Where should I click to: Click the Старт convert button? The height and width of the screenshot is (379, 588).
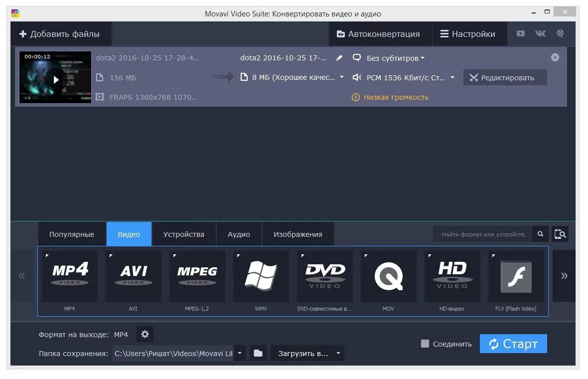[x=513, y=344]
